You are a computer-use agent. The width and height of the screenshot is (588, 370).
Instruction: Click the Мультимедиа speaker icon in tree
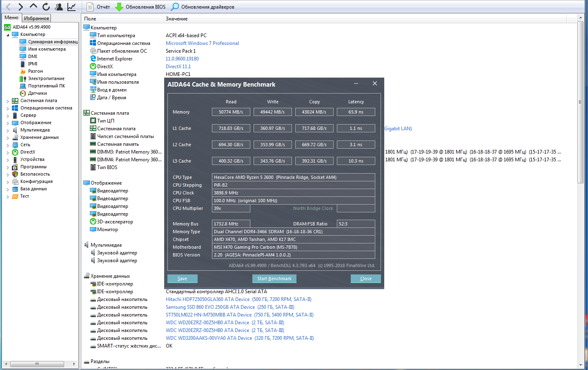click(15, 130)
